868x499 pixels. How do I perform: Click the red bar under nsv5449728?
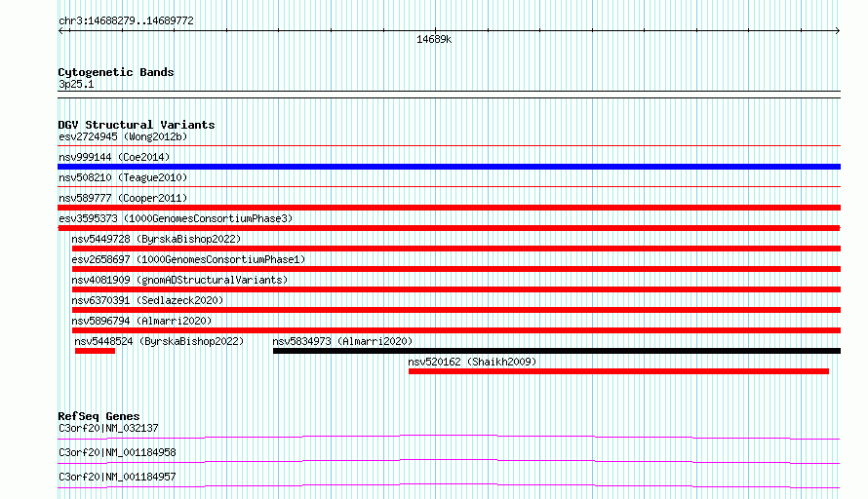(x=456, y=249)
